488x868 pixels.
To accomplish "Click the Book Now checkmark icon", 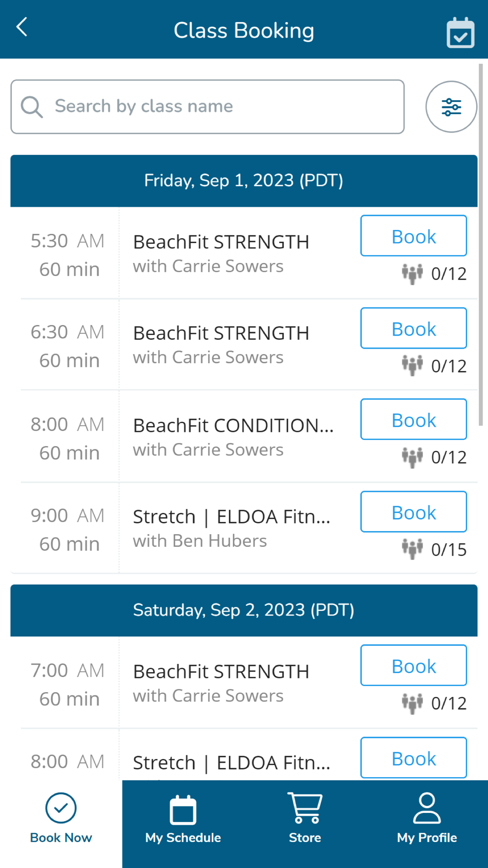I will point(61,808).
